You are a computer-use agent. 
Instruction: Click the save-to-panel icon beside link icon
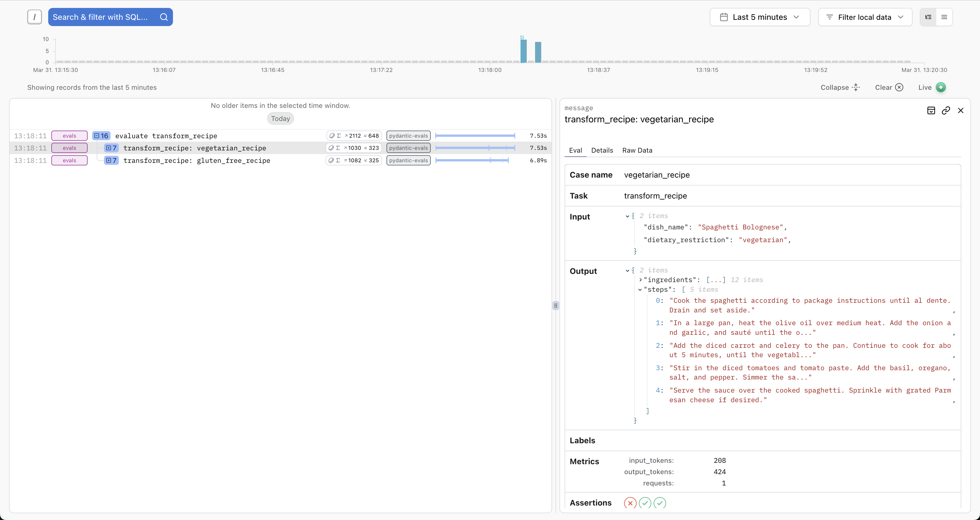pyautogui.click(x=931, y=111)
